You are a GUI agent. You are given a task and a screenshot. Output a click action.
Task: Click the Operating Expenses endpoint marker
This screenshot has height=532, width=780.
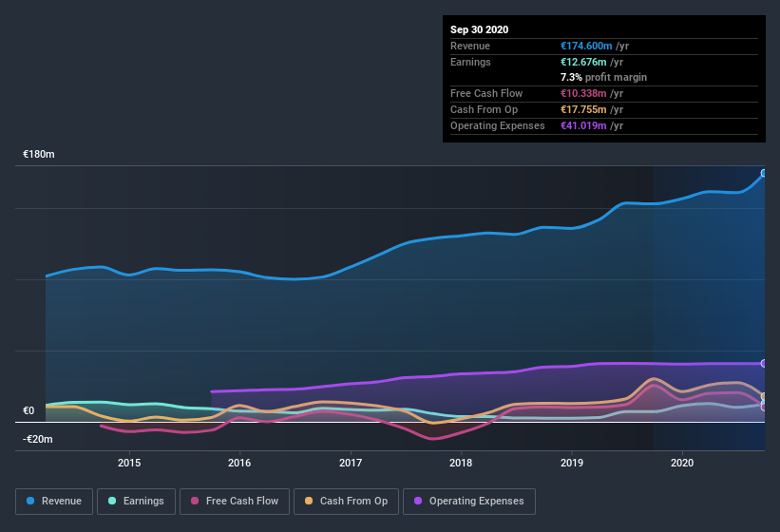764,364
